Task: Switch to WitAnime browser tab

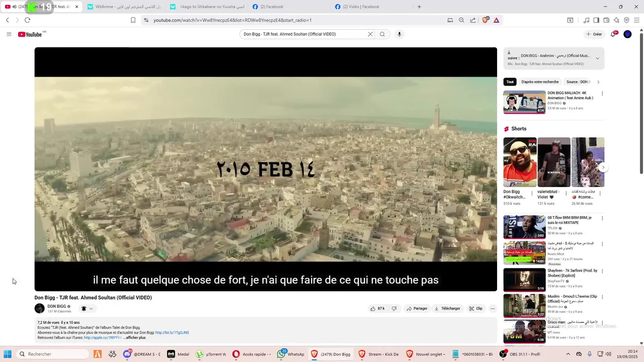Action: (124, 7)
